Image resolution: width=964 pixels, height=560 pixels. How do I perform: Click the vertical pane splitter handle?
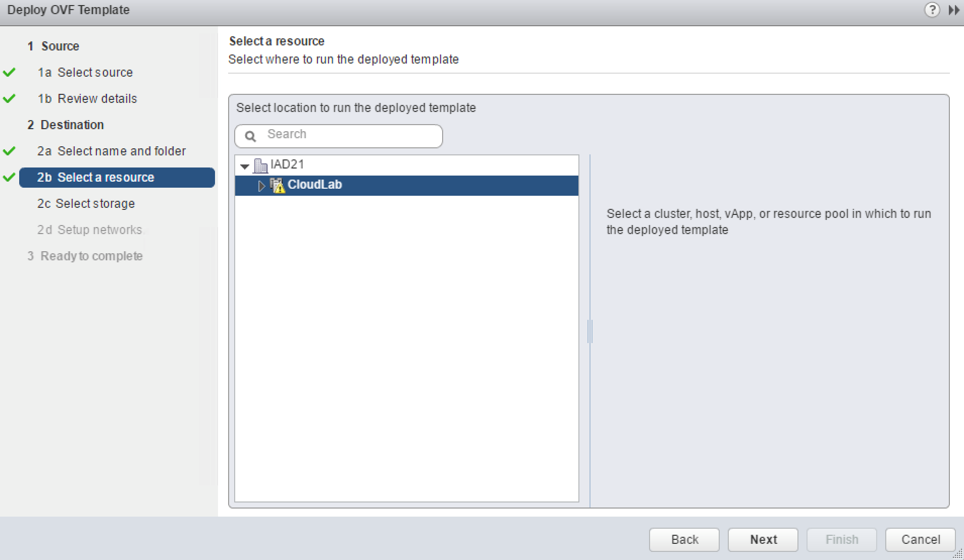click(x=590, y=331)
